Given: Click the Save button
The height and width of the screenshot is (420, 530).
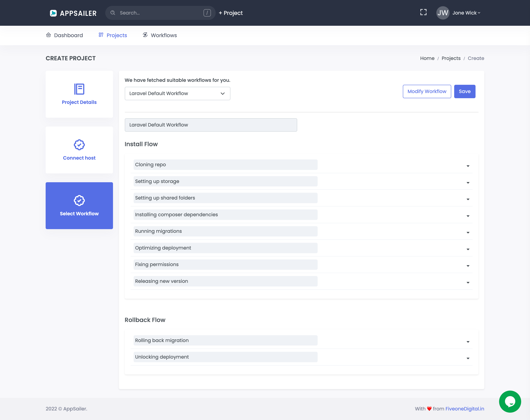Looking at the screenshot, I should [465, 91].
